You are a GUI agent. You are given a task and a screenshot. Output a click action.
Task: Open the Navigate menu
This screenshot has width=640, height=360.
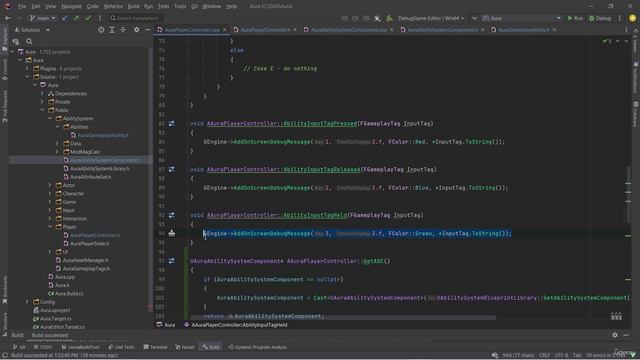coord(71,6)
